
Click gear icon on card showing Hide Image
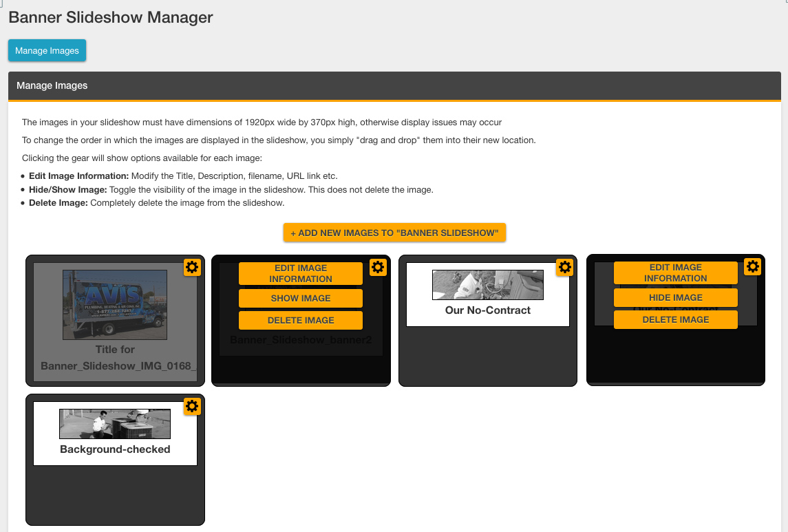point(753,266)
